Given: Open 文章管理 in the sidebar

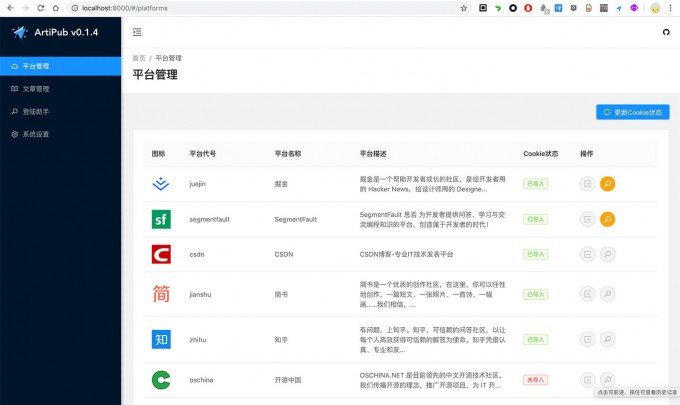Looking at the screenshot, I should (61, 89).
